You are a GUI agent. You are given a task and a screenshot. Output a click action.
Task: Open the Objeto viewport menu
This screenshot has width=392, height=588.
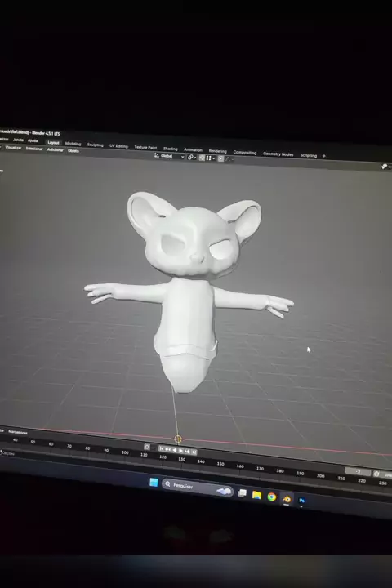73,151
